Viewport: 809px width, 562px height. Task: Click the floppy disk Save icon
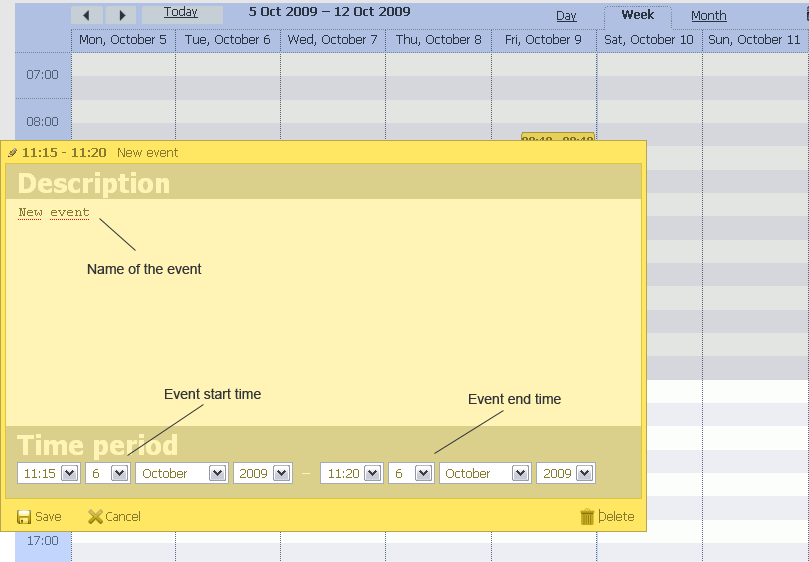point(24,517)
